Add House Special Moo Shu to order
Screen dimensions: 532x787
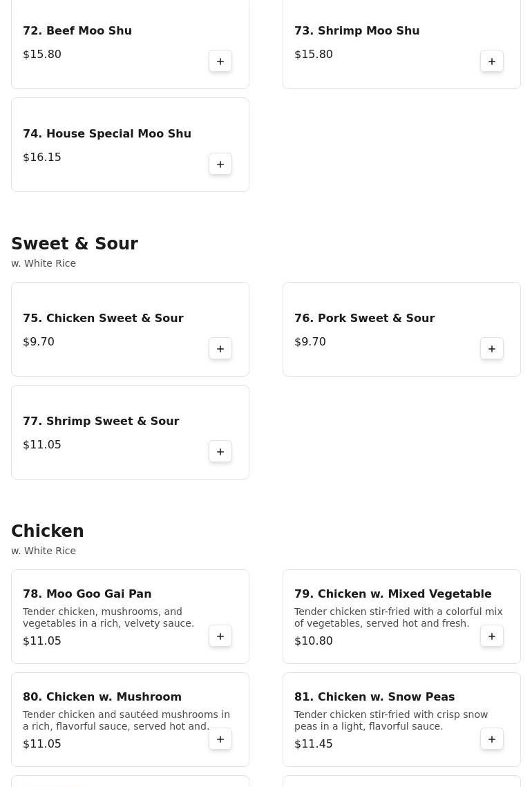220,164
